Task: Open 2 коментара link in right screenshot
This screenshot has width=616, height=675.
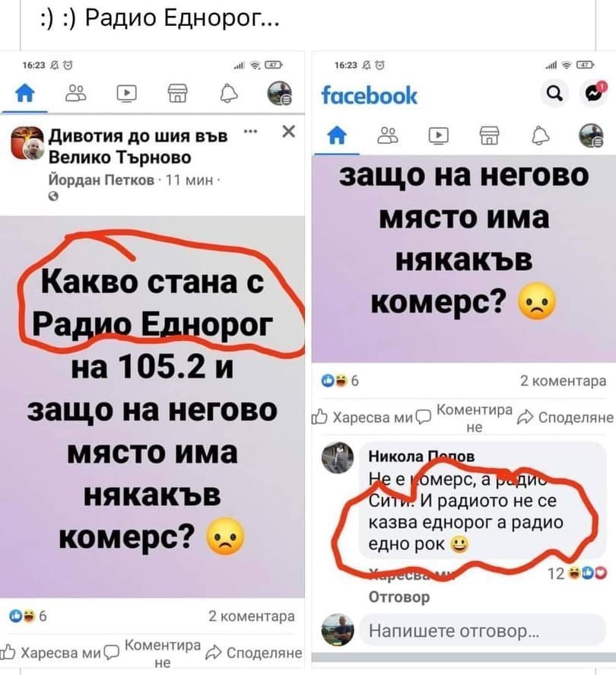Action: pos(563,380)
